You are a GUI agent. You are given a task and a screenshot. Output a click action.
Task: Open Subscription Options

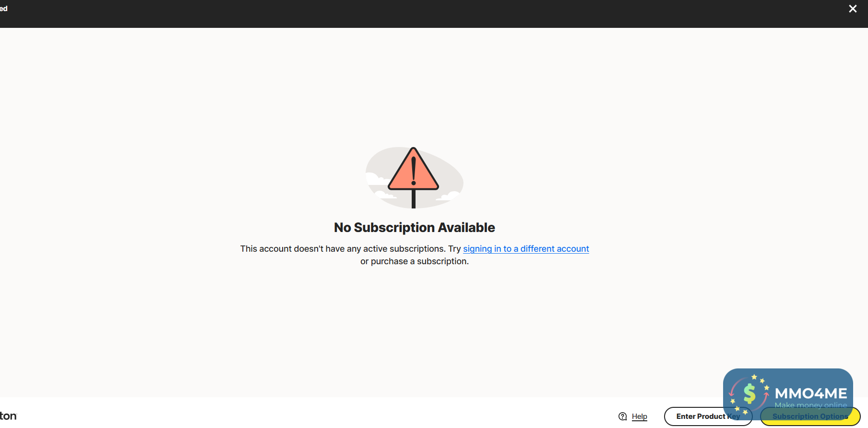point(810,416)
